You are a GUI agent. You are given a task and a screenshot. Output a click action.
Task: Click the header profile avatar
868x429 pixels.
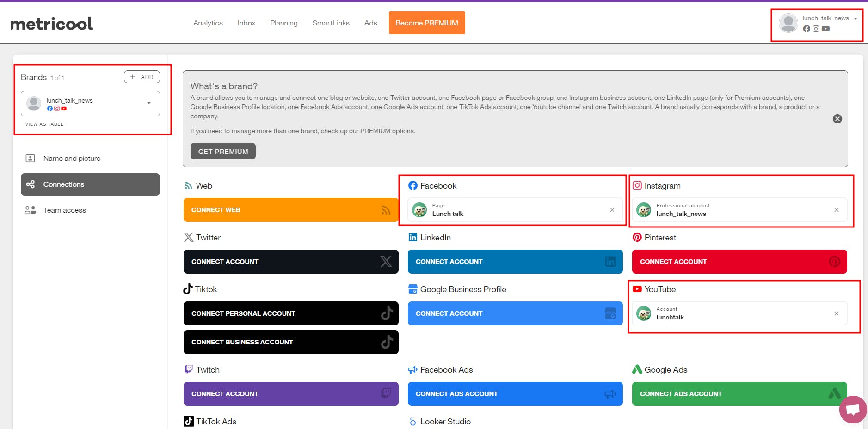(788, 23)
